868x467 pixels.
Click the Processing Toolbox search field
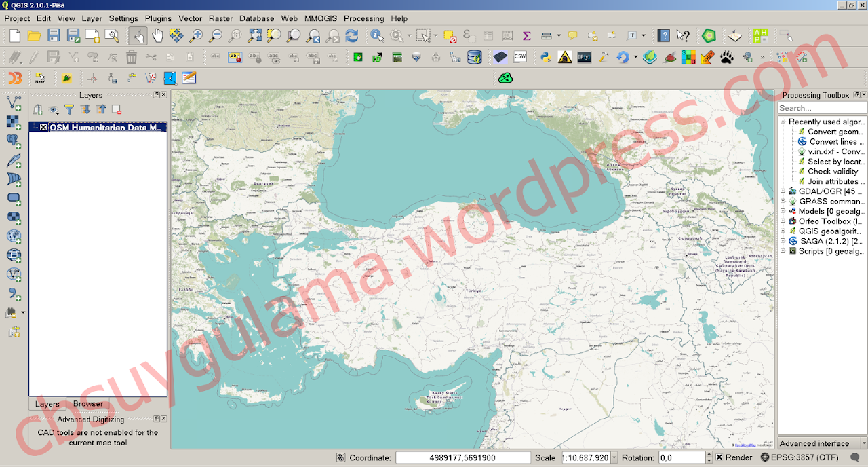[822, 108]
